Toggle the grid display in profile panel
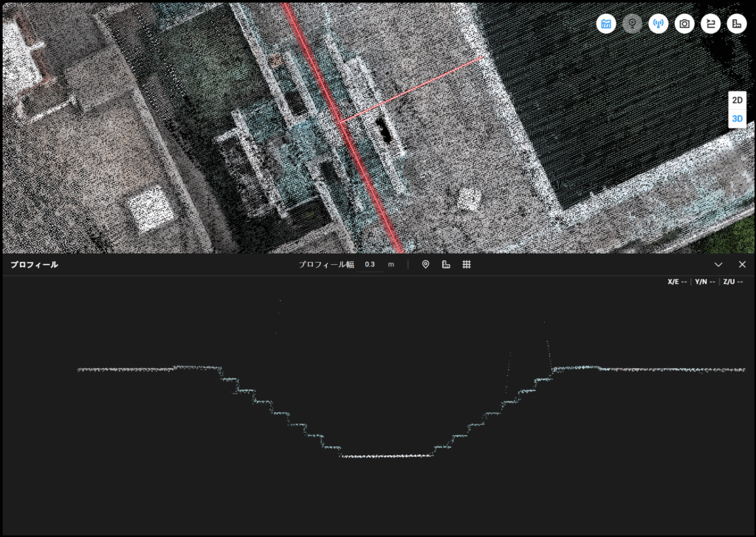 tap(467, 265)
